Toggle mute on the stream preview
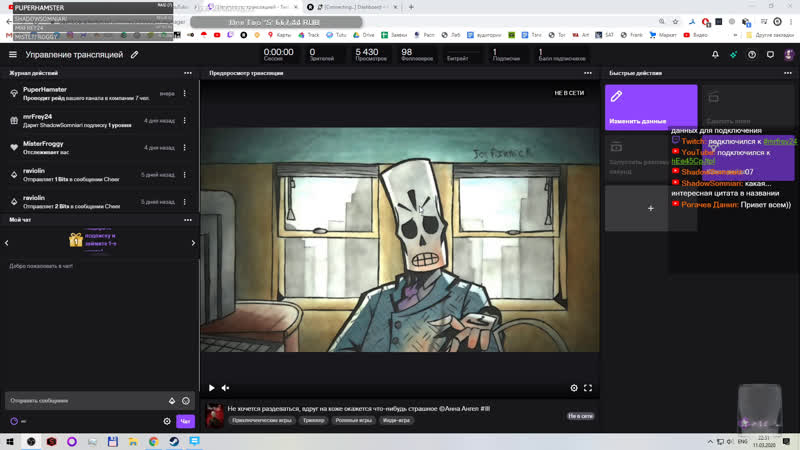The image size is (800, 450). [x=226, y=388]
